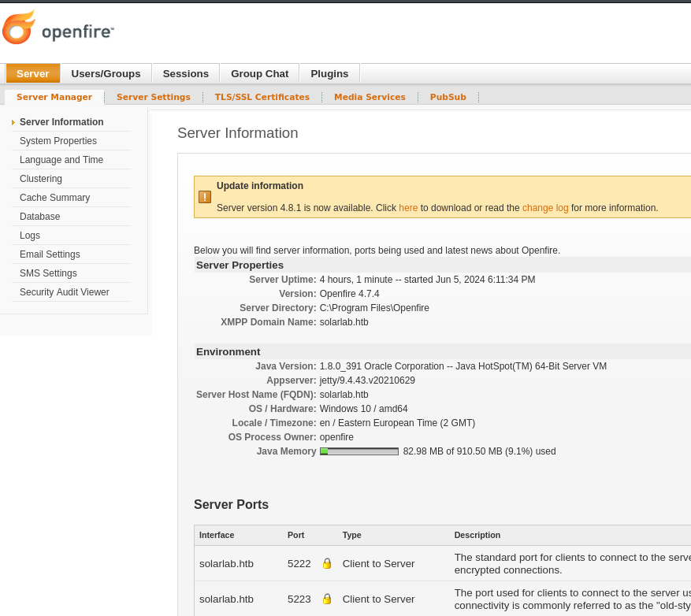The width and height of the screenshot is (691, 616).
Task: Click the Java Memory usage bar
Action: (x=359, y=451)
